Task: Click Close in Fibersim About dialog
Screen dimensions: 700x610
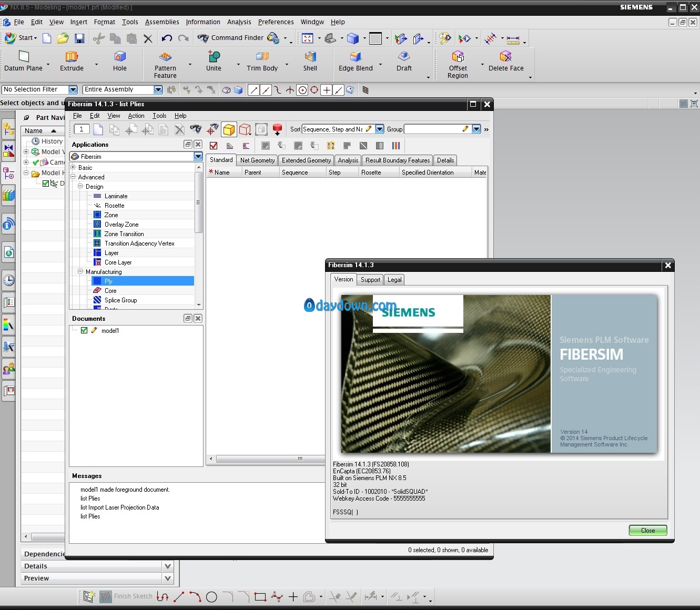Action: point(648,531)
